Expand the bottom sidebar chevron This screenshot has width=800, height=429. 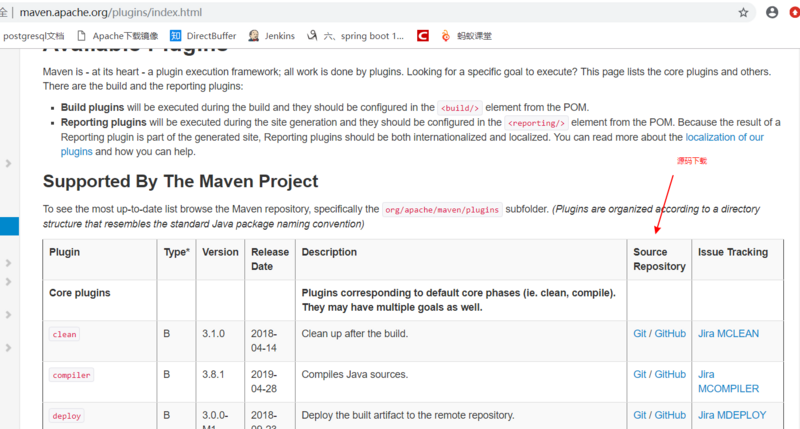click(x=8, y=348)
